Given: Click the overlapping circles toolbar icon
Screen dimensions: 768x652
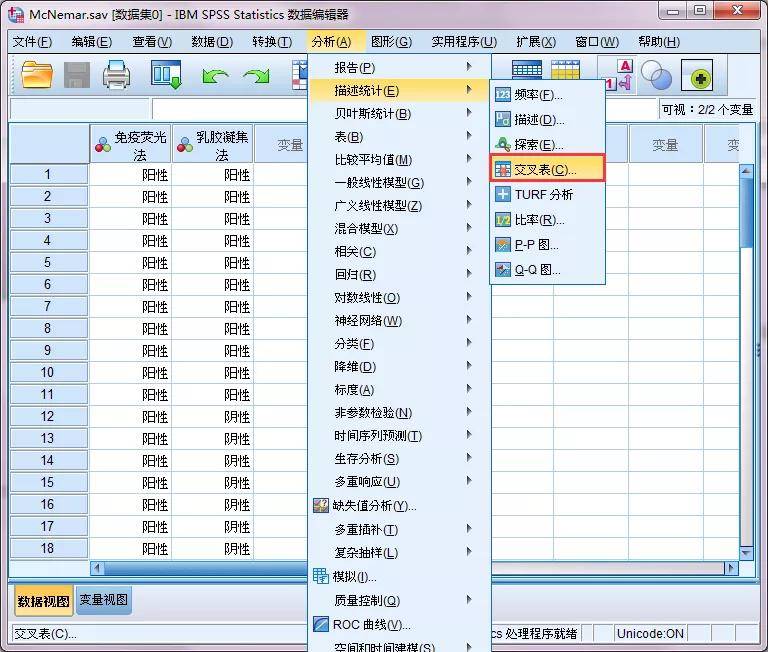Looking at the screenshot, I should click(x=656, y=75).
